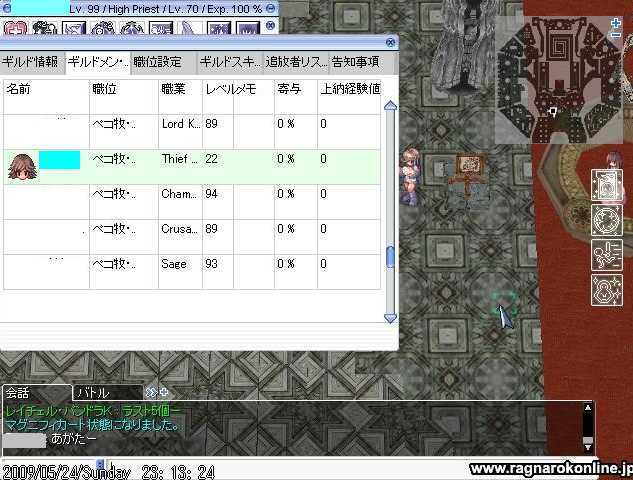Close the skill shortcut bar with its X
This screenshot has height=480, width=633.
[270, 25]
